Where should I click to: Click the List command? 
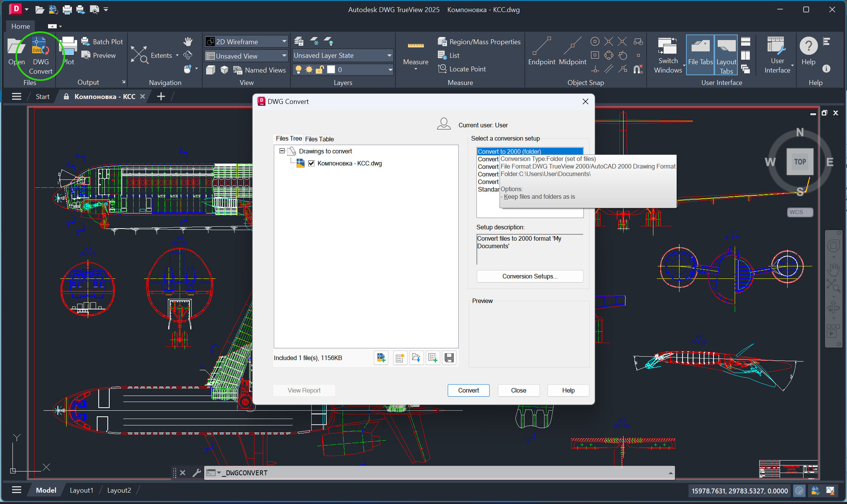[448, 56]
